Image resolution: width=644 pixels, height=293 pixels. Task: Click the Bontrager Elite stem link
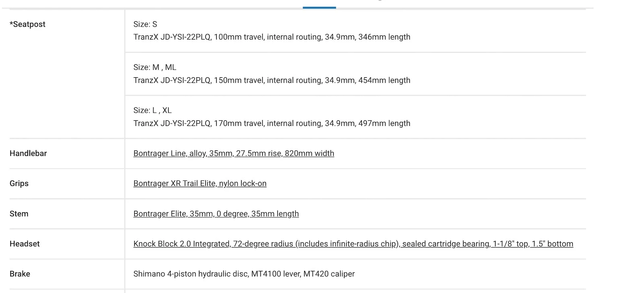pos(216,214)
